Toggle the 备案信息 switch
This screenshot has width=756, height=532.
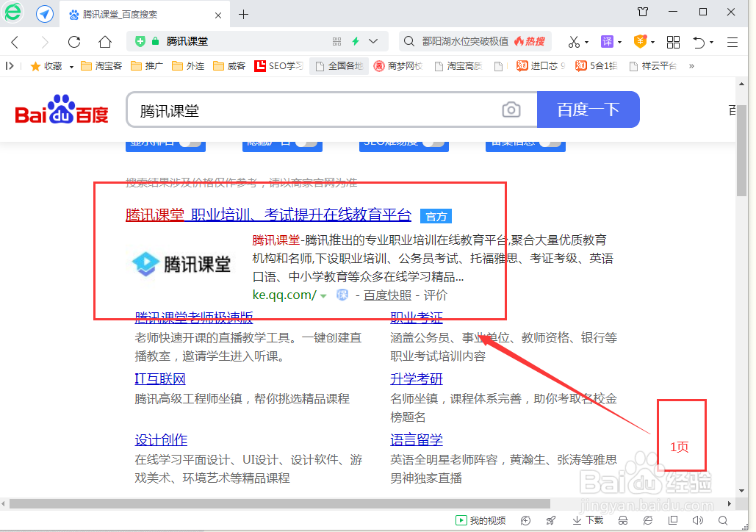(x=550, y=143)
